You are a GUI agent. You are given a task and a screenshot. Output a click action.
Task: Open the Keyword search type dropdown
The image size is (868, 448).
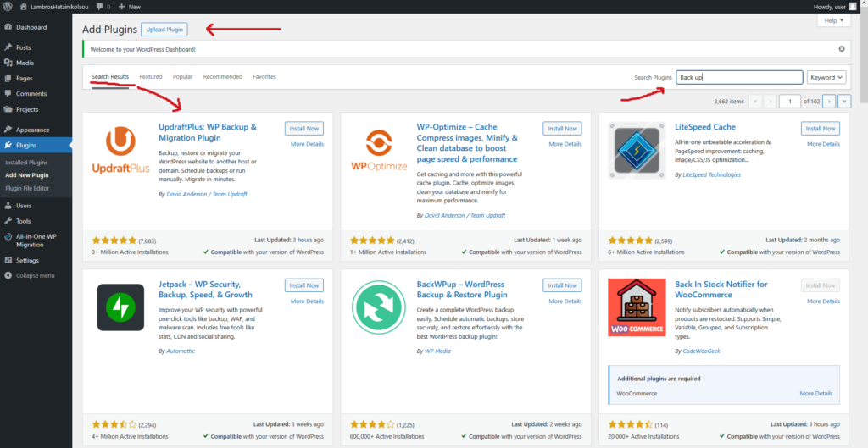[x=826, y=77]
